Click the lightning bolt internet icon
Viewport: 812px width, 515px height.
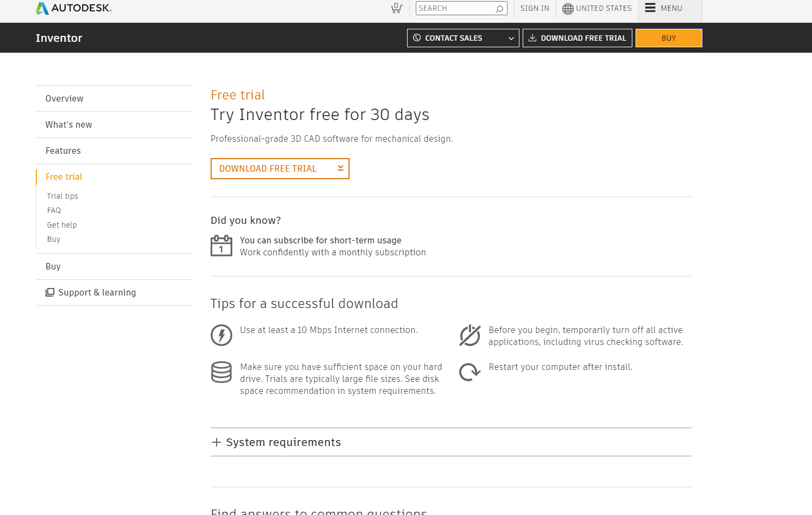pyautogui.click(x=221, y=335)
